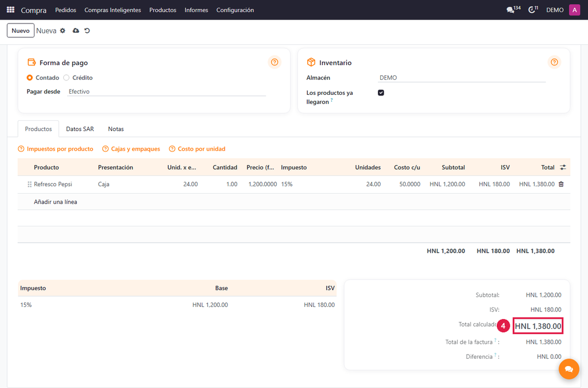588x388 pixels.
Task: Delete the Refresco Pepsi line
Action: click(x=561, y=184)
